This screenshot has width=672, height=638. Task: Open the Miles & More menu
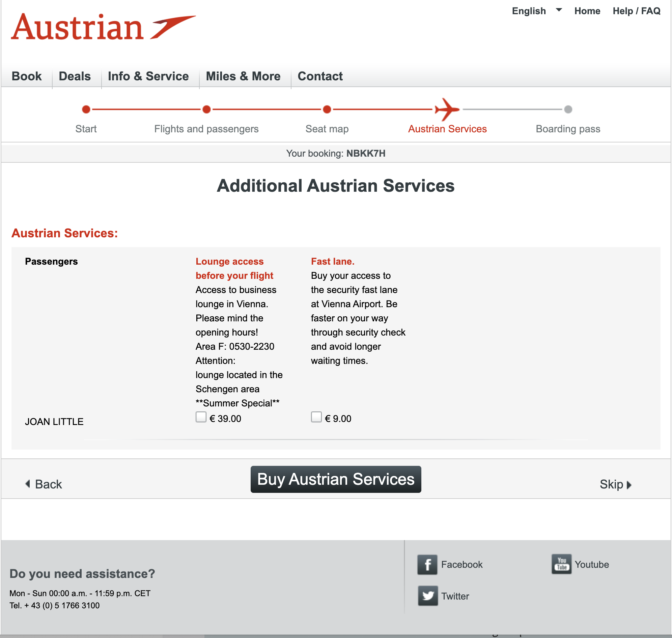[x=243, y=76]
